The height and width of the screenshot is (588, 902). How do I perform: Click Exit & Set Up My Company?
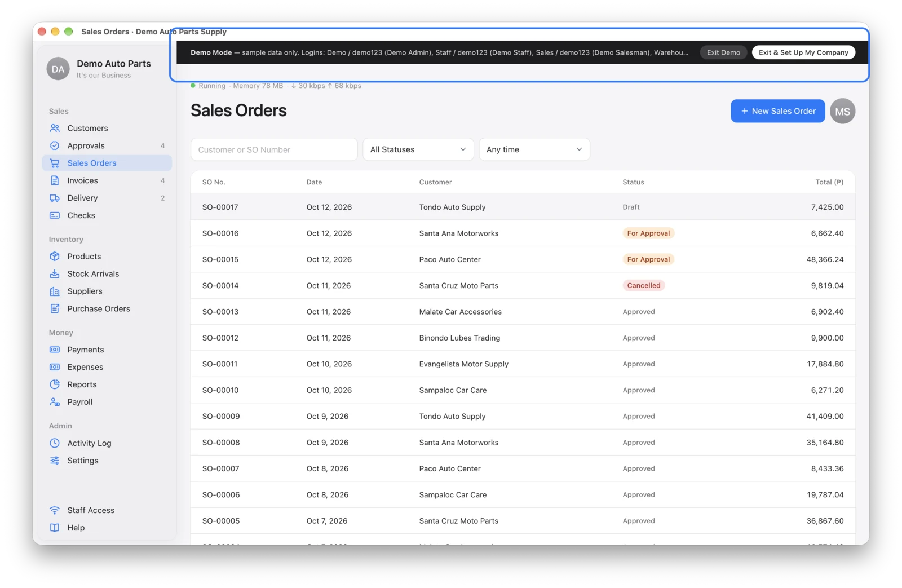803,52
